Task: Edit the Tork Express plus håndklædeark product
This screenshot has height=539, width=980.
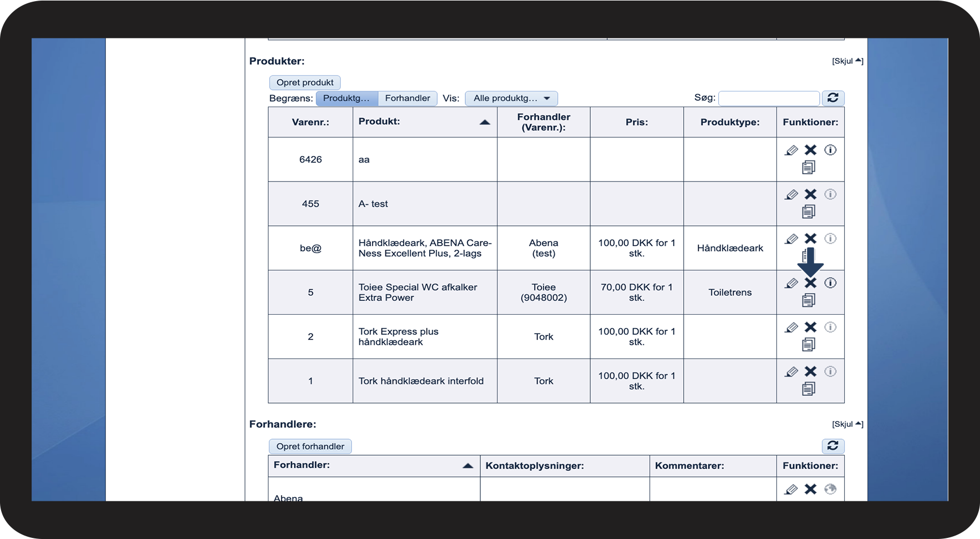Action: [791, 328]
